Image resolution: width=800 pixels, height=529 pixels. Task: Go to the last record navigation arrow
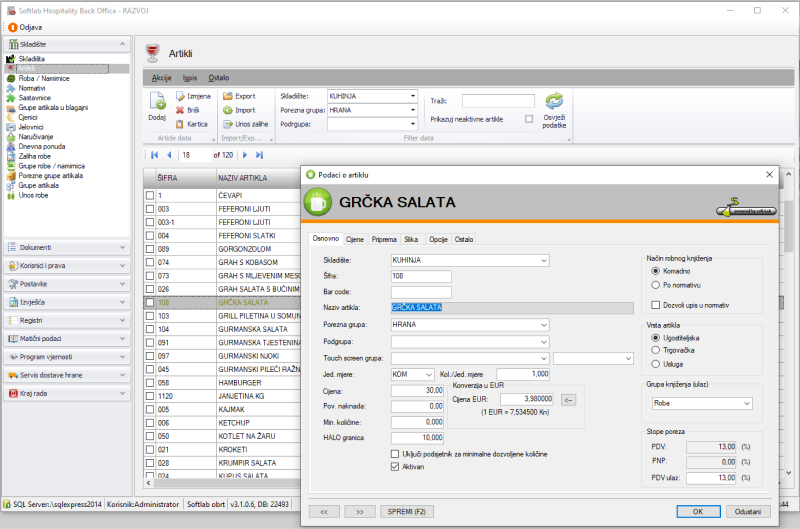[260, 155]
